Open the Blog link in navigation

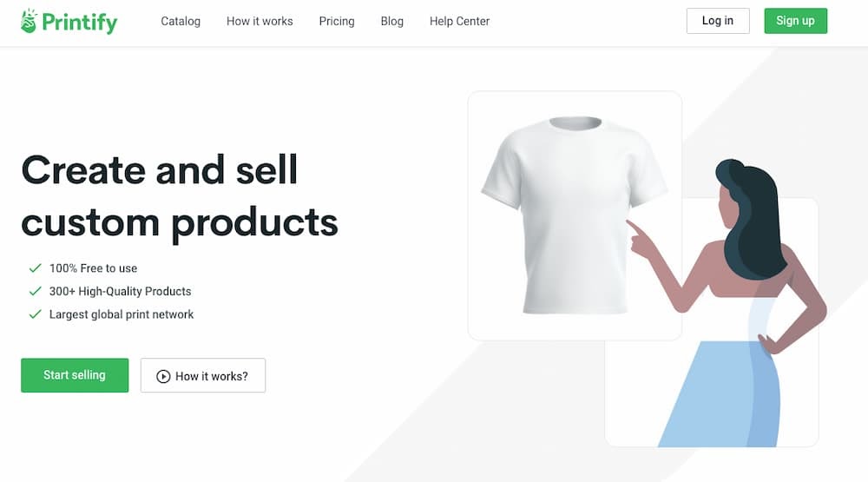click(392, 21)
